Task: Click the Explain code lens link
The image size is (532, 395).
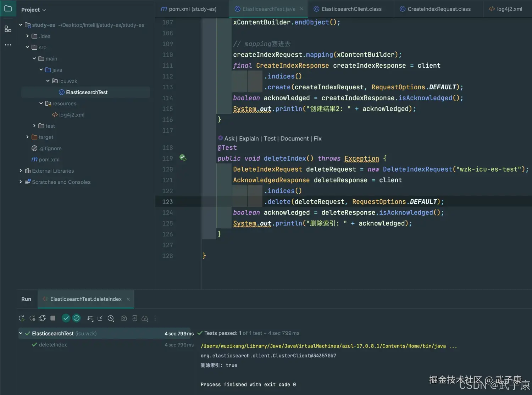Action: (249, 139)
